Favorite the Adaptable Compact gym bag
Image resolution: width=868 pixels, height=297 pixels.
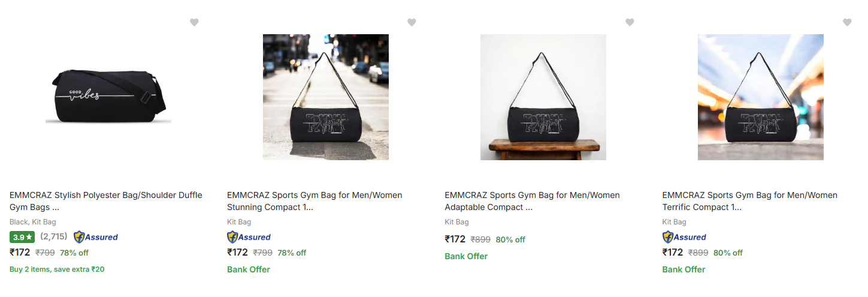(630, 22)
